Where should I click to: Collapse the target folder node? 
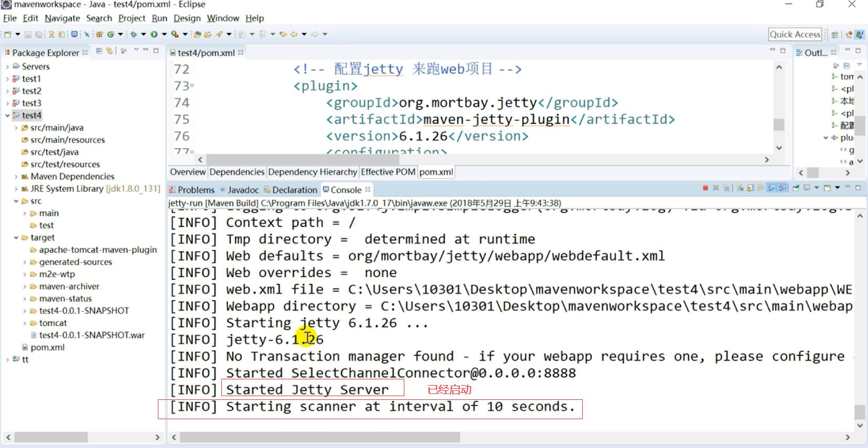click(16, 237)
